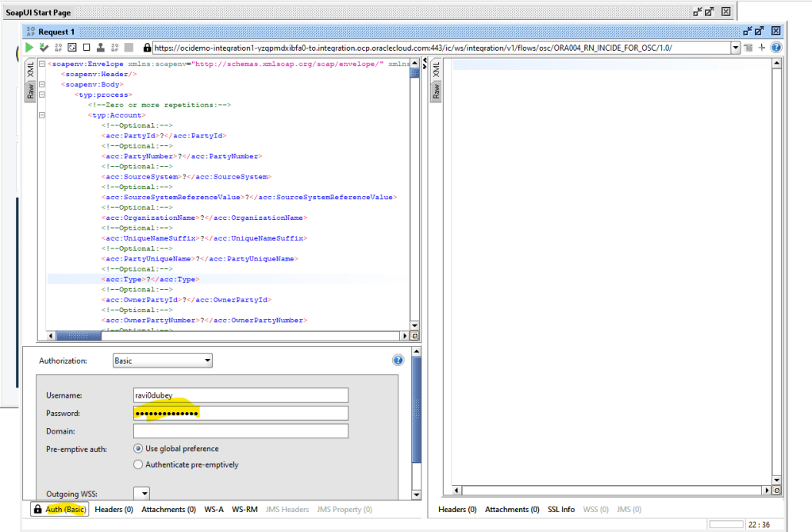Click the add to TestCase checkmark icon
Image resolution: width=812 pixels, height=532 pixels.
(x=44, y=48)
